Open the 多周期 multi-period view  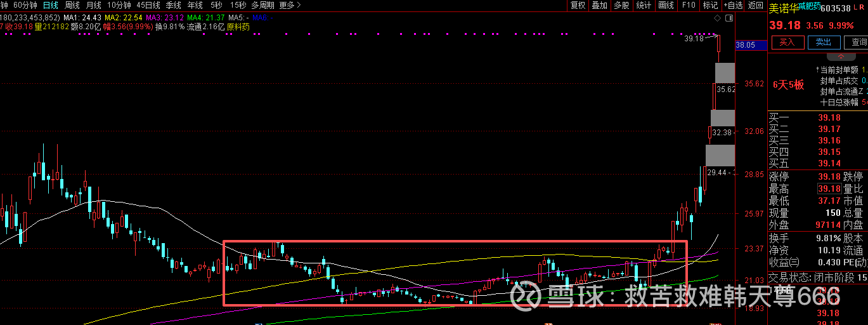tap(263, 5)
